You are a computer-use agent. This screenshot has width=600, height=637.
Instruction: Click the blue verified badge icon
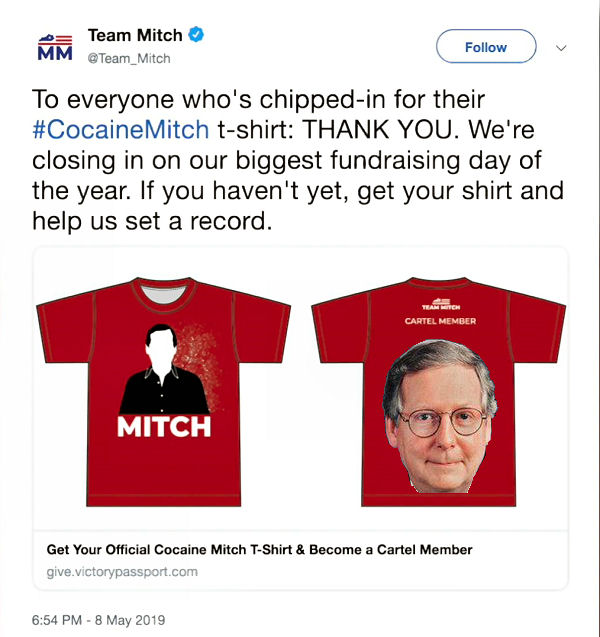pyautogui.click(x=196, y=35)
